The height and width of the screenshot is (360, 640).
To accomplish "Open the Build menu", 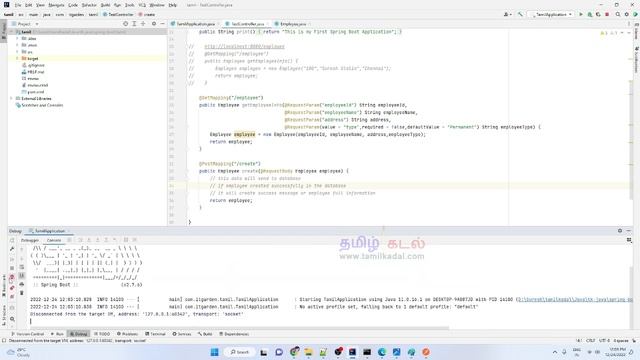I will 105,5.
